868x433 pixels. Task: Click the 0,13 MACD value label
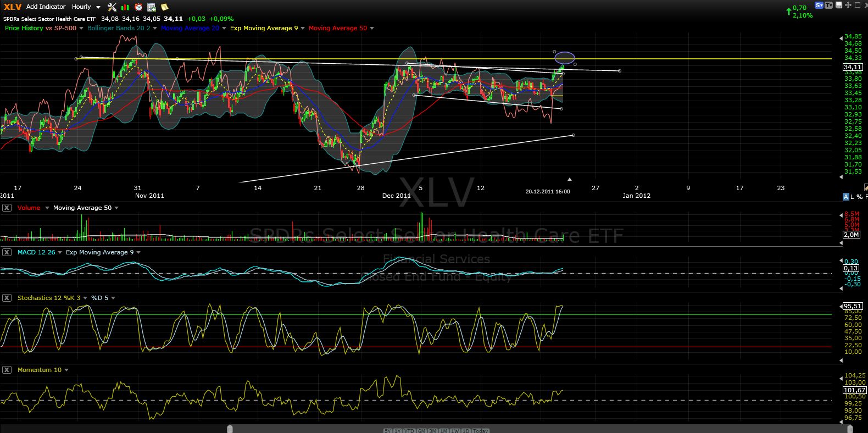(851, 268)
